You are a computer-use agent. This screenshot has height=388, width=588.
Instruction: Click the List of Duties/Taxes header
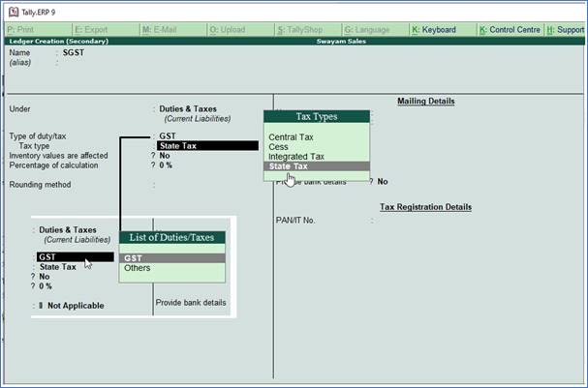point(172,237)
